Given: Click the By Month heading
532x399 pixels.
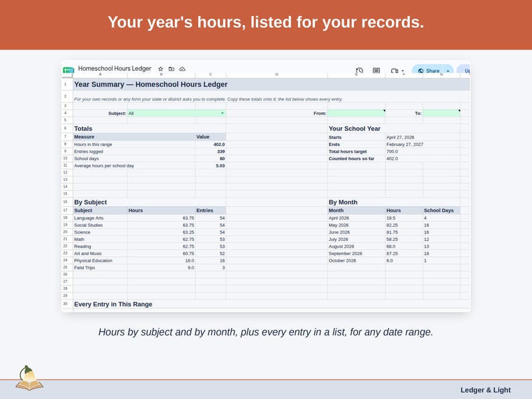Looking at the screenshot, I should click(342, 202).
